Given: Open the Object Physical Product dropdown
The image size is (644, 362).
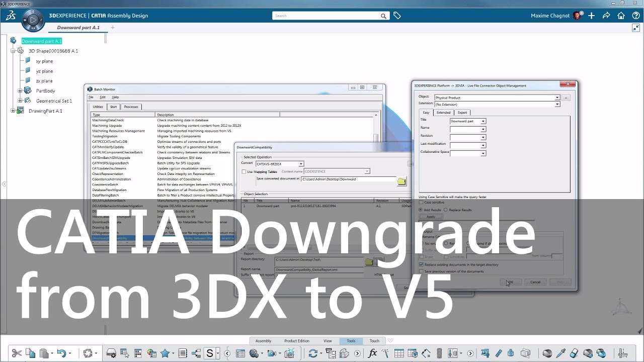Looking at the screenshot, I should coord(557,98).
